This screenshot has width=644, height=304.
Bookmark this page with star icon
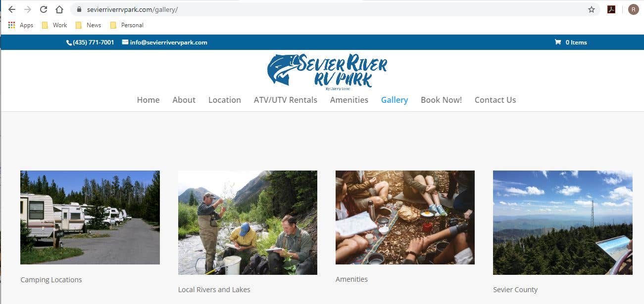click(592, 9)
